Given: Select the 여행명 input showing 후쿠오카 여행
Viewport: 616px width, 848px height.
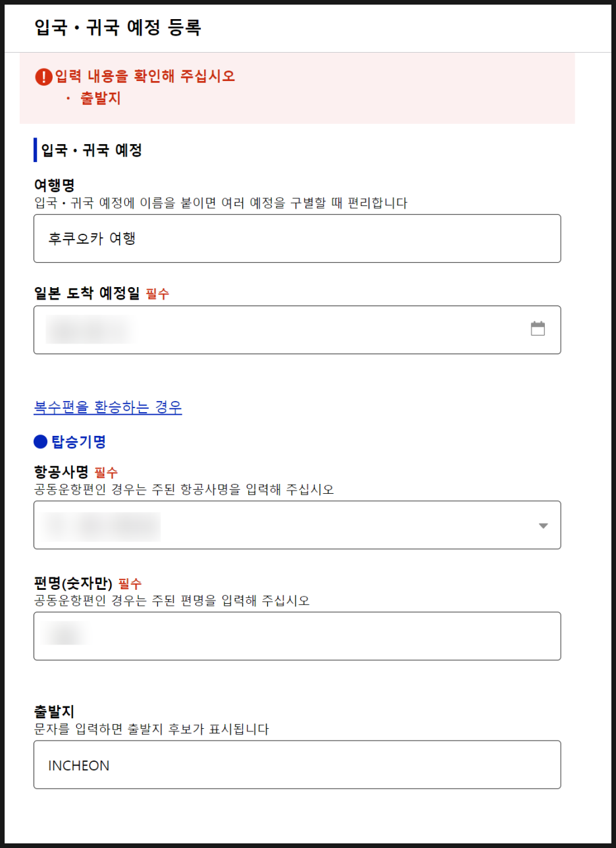Looking at the screenshot, I should point(296,238).
